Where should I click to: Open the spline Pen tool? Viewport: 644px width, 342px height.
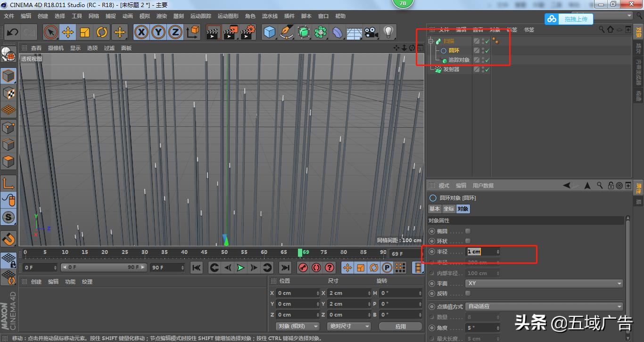click(286, 33)
